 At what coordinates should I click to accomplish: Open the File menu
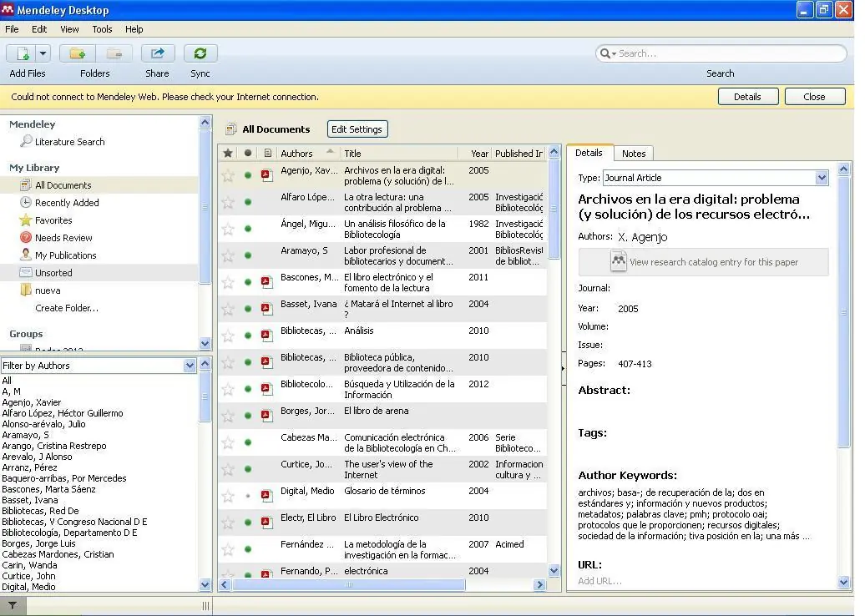pos(12,29)
